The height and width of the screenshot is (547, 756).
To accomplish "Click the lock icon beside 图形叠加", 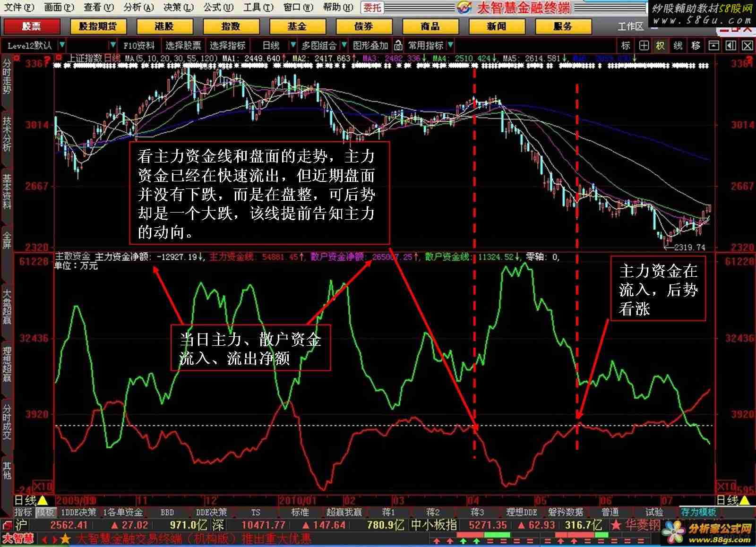I will (398, 46).
